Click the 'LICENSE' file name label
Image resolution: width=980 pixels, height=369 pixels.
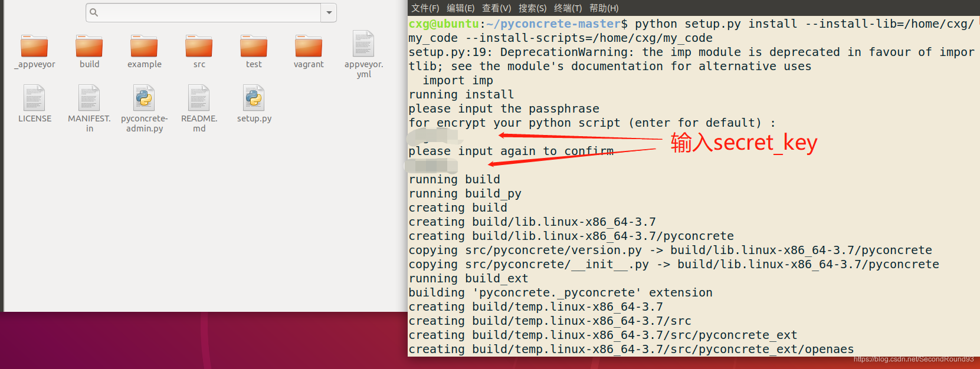(35, 118)
